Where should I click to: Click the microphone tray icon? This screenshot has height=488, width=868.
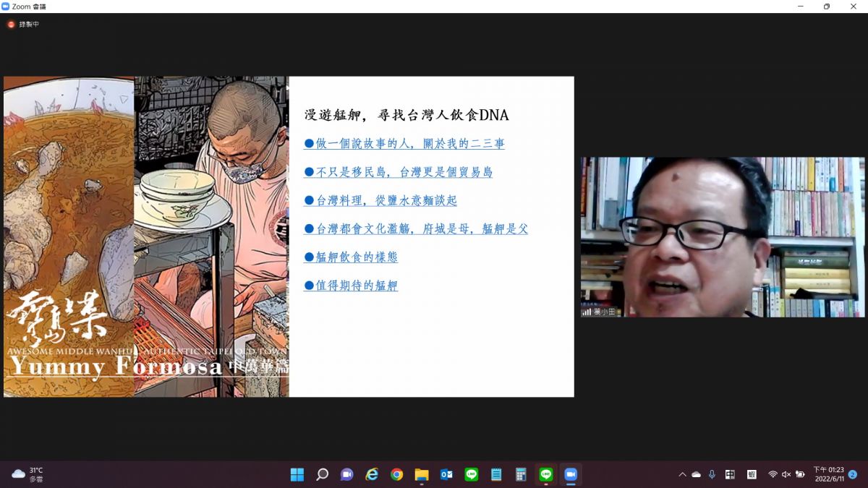coord(712,474)
